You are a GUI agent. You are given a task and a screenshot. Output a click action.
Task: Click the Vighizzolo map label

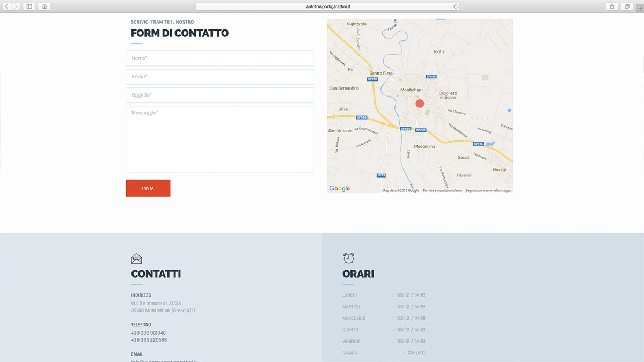(356, 24)
